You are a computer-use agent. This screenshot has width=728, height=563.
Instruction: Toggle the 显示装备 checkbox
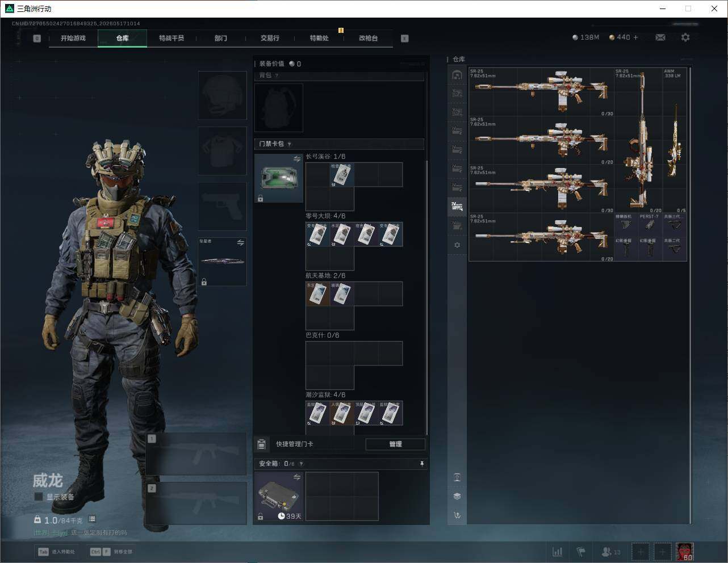pyautogui.click(x=39, y=497)
